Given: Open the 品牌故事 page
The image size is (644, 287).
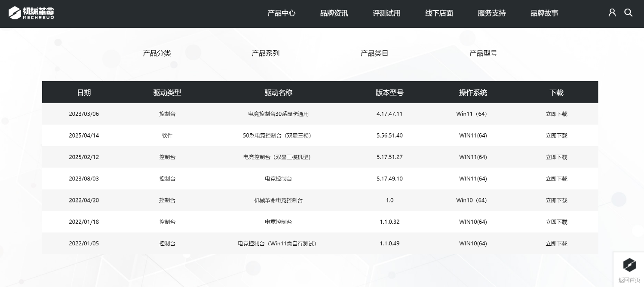Looking at the screenshot, I should [544, 13].
